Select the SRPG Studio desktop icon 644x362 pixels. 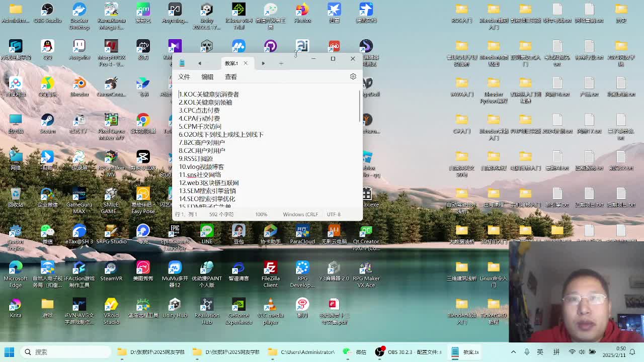click(x=111, y=234)
